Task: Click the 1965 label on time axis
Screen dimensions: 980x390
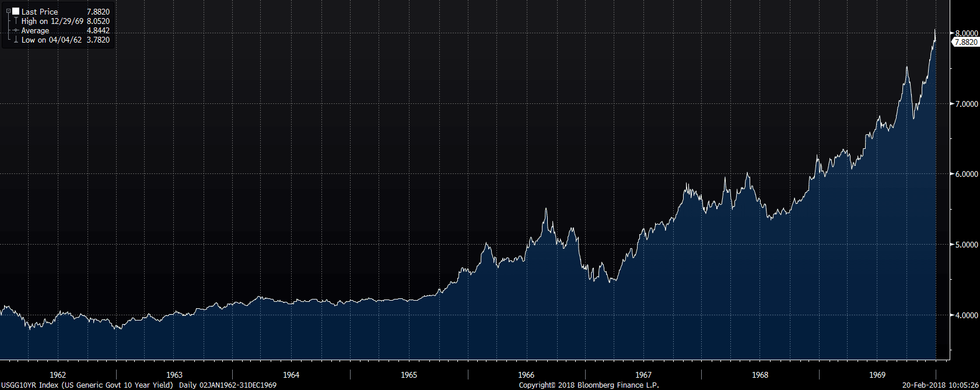Action: [409, 375]
